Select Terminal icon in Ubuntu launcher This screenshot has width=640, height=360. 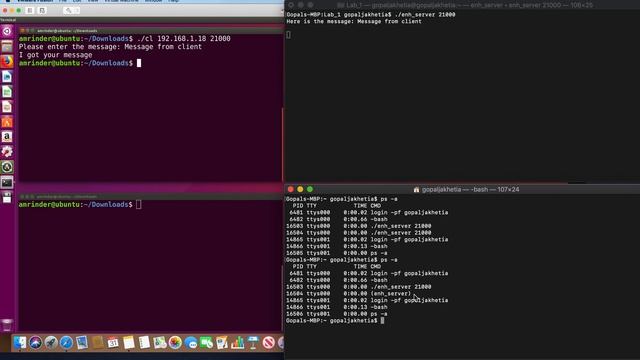(x=7, y=182)
